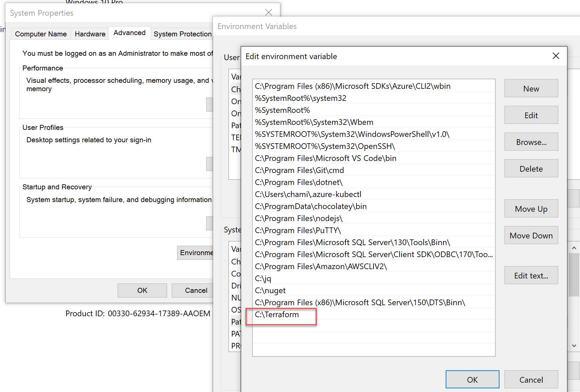Click the scrollbar down arrow
The image size is (580, 392).
click(x=574, y=346)
